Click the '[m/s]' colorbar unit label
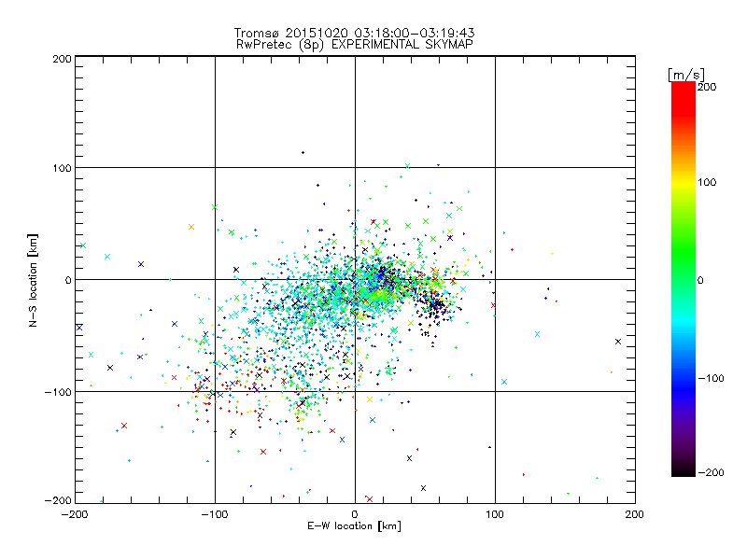 point(686,75)
